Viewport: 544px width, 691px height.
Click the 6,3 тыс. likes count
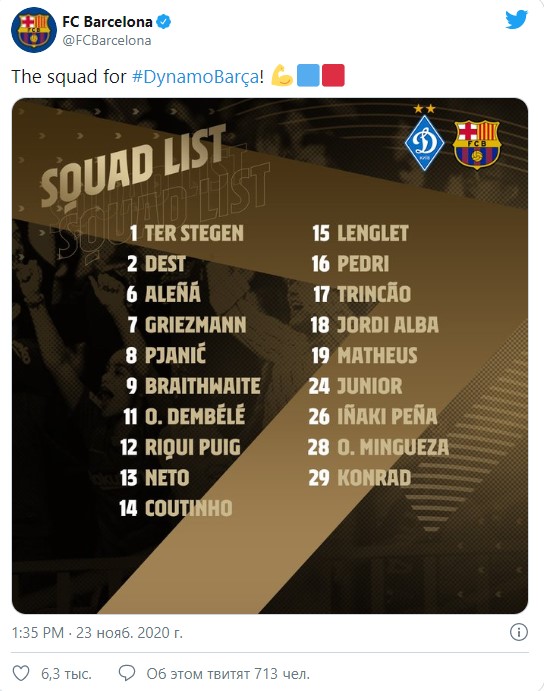click(66, 674)
